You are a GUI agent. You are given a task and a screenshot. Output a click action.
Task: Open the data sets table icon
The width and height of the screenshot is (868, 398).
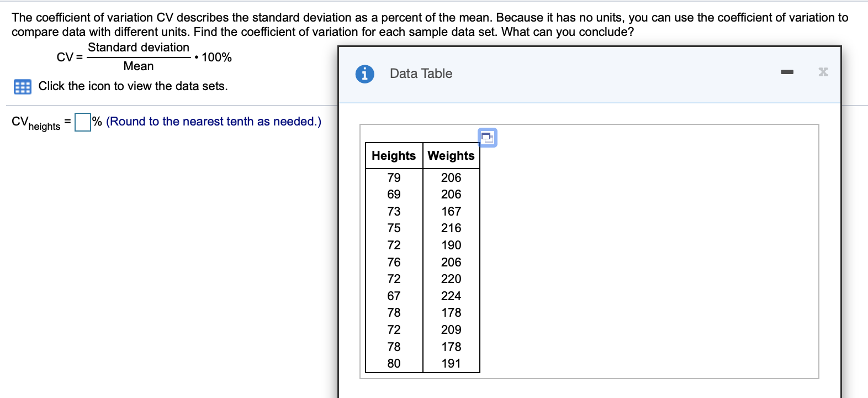pos(23,87)
